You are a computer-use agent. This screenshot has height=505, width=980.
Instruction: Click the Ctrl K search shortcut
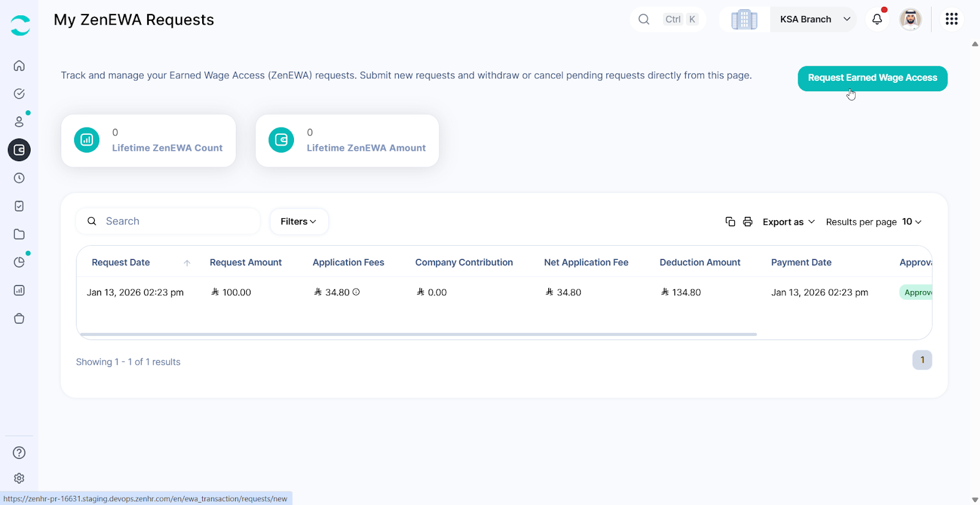coord(680,19)
